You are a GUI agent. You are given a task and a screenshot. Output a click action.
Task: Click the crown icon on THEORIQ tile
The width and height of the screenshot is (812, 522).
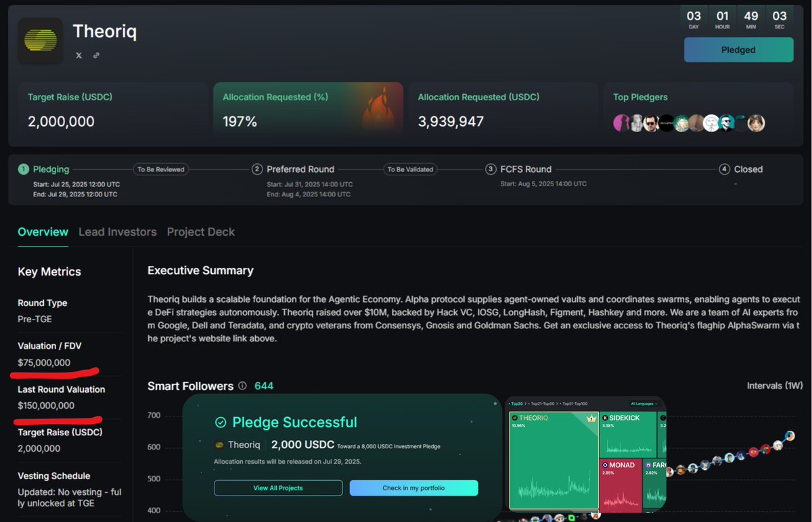pyautogui.click(x=591, y=418)
